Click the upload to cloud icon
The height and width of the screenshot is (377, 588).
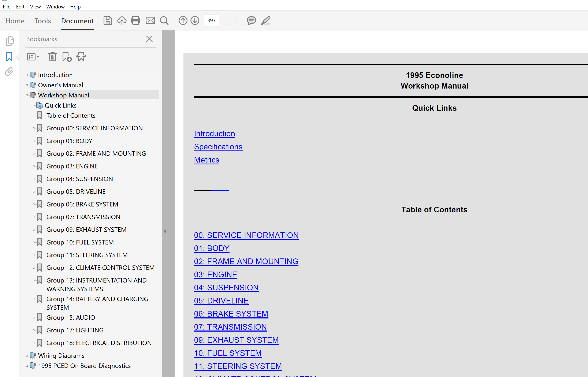122,20
